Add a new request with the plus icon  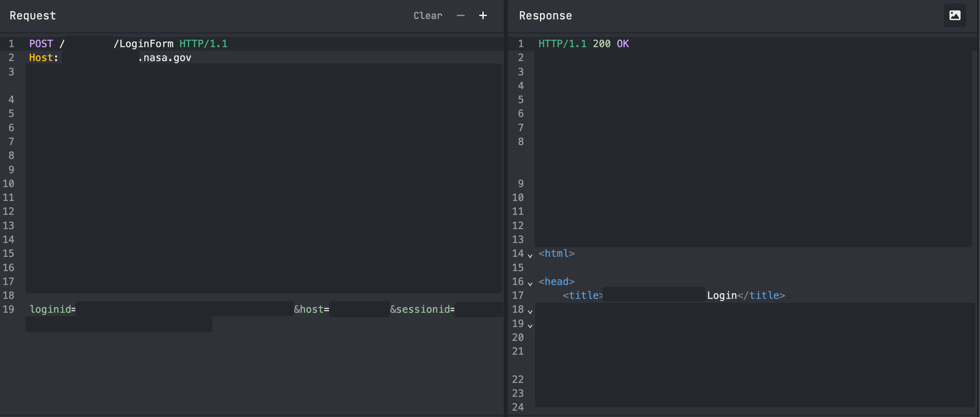(x=483, y=16)
